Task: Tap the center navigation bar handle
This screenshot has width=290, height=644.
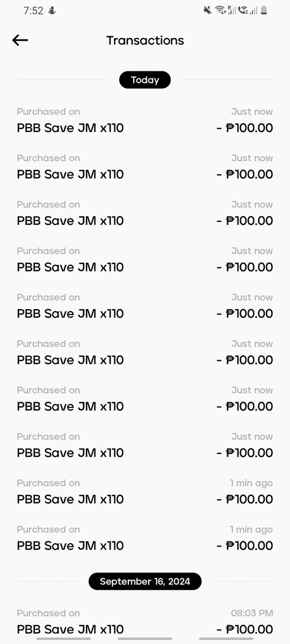Action: (x=145, y=639)
